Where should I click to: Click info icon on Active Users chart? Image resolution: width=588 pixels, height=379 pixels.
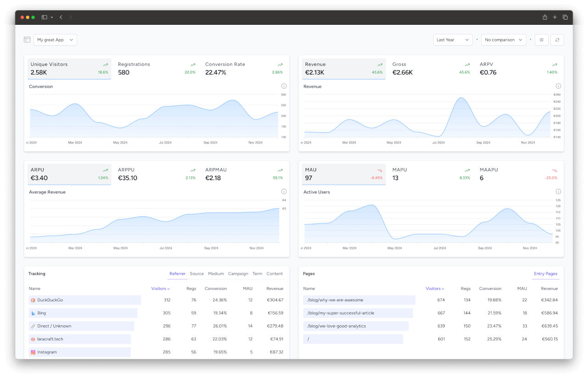(558, 192)
